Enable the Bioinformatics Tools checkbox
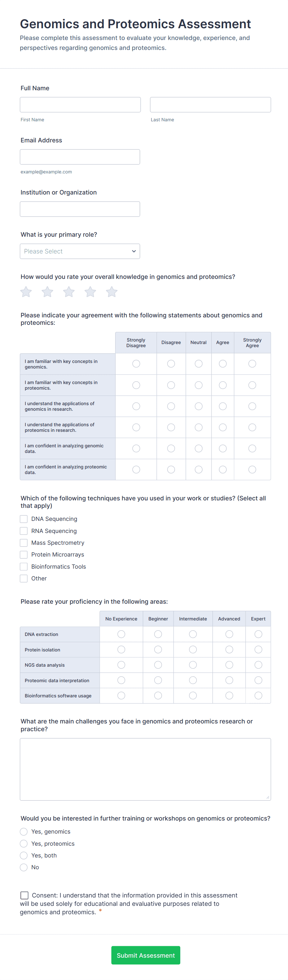Viewport: 288px width, 980px height. (x=24, y=566)
